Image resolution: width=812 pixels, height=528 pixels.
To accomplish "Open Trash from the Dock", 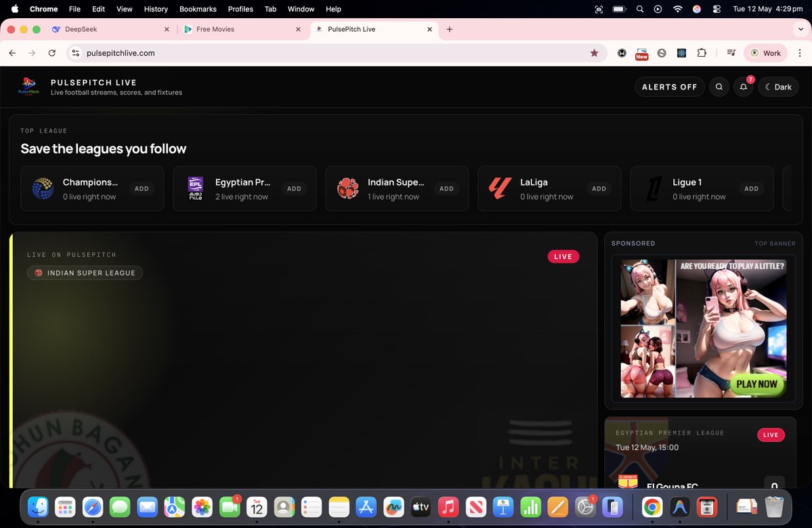I will coord(773,507).
